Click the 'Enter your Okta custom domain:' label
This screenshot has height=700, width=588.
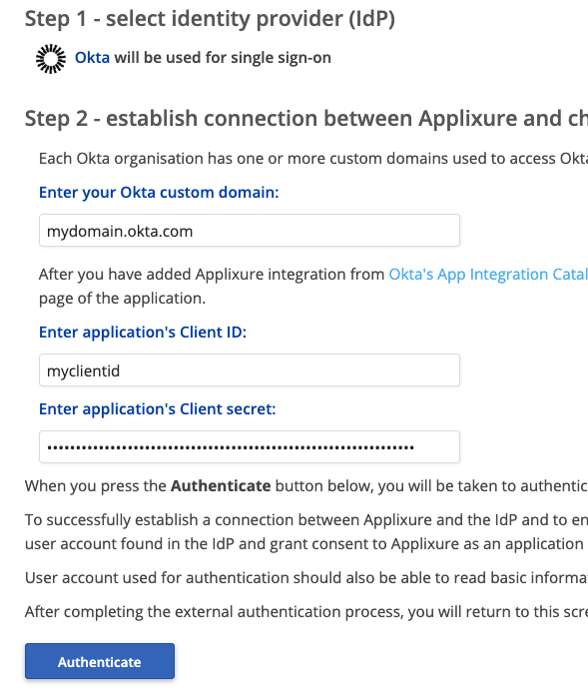tap(159, 193)
